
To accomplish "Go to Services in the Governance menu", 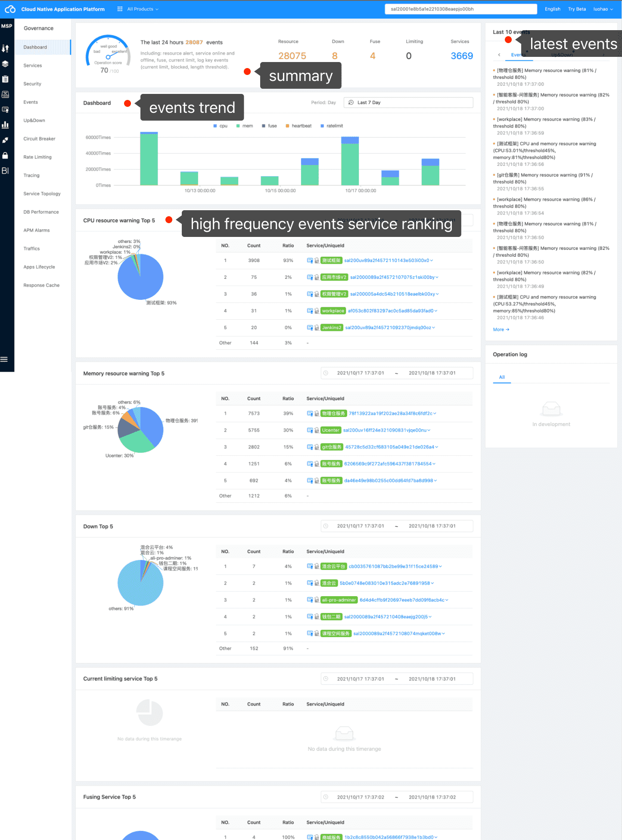I will (x=33, y=65).
